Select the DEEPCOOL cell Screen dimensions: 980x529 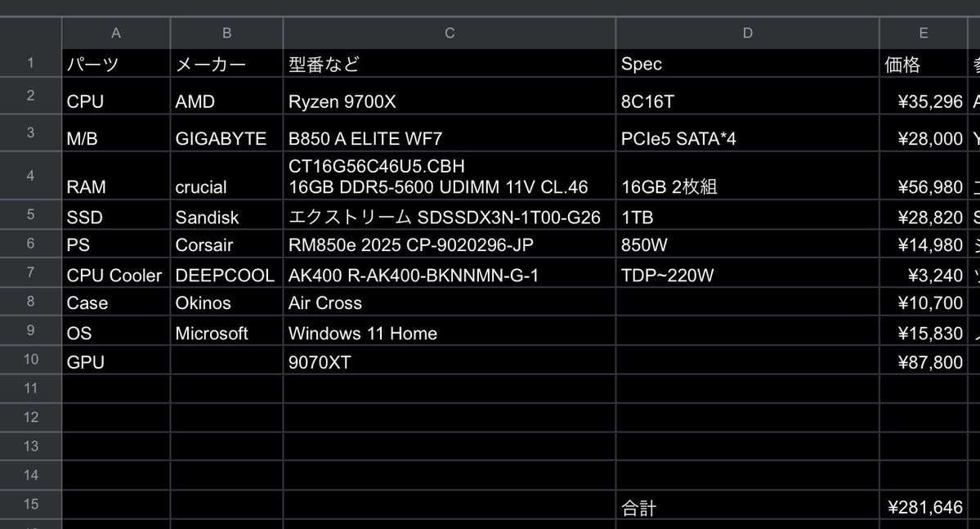(227, 272)
